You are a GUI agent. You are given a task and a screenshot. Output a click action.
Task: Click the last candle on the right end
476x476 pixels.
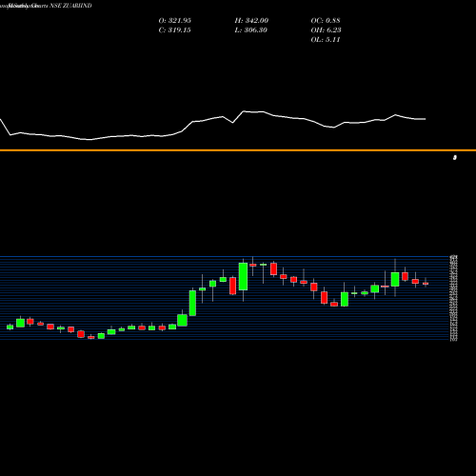tap(426, 284)
